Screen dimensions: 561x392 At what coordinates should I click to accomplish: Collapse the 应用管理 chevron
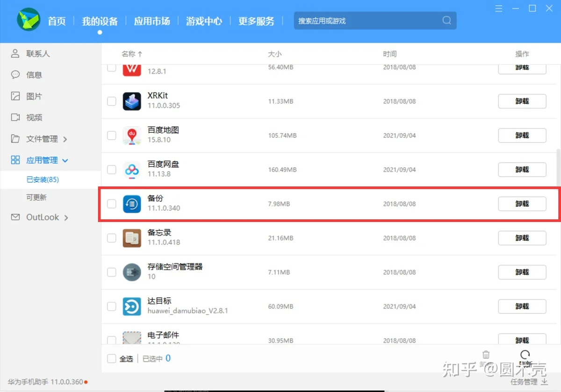click(65, 161)
